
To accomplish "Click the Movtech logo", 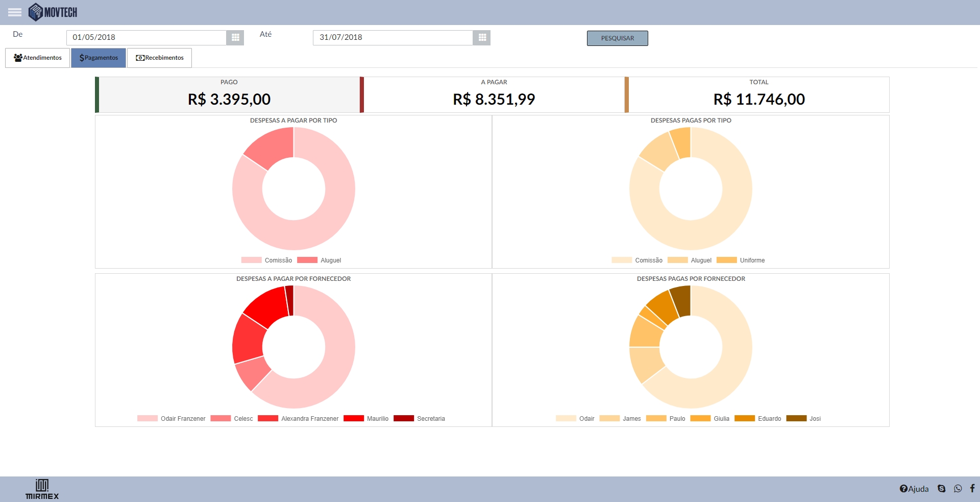I will pyautogui.click(x=53, y=12).
